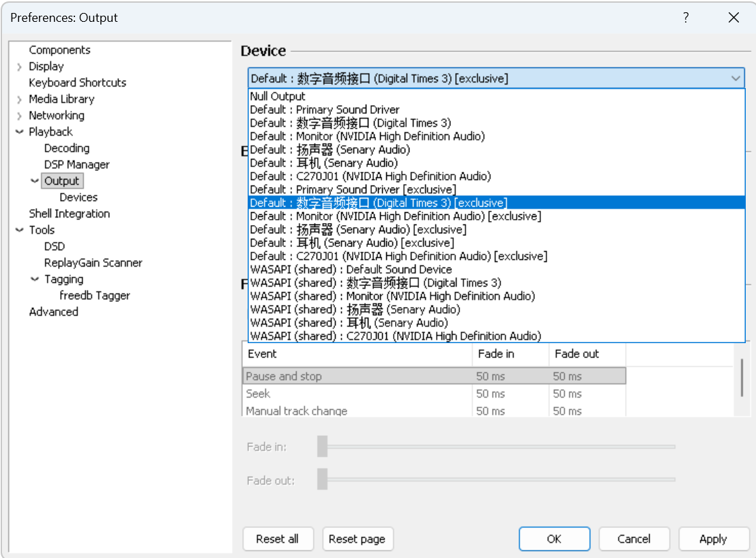Click the help question mark icon
756x558 pixels.
click(x=686, y=18)
